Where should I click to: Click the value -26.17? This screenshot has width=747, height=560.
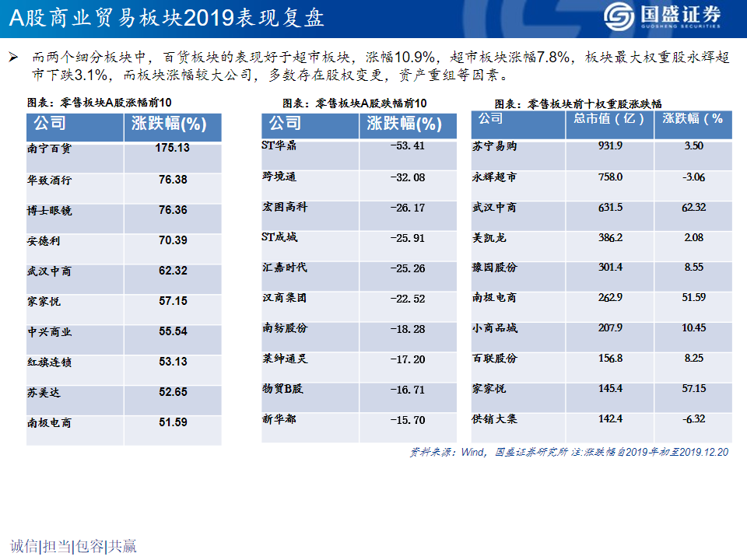click(407, 208)
